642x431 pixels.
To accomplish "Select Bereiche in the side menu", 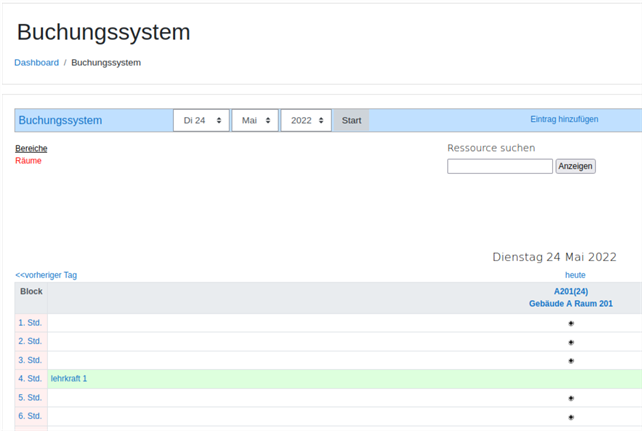I will (x=31, y=148).
